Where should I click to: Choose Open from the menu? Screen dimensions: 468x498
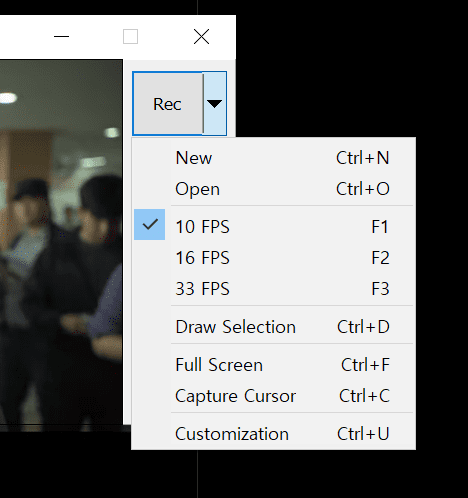[x=274, y=189]
